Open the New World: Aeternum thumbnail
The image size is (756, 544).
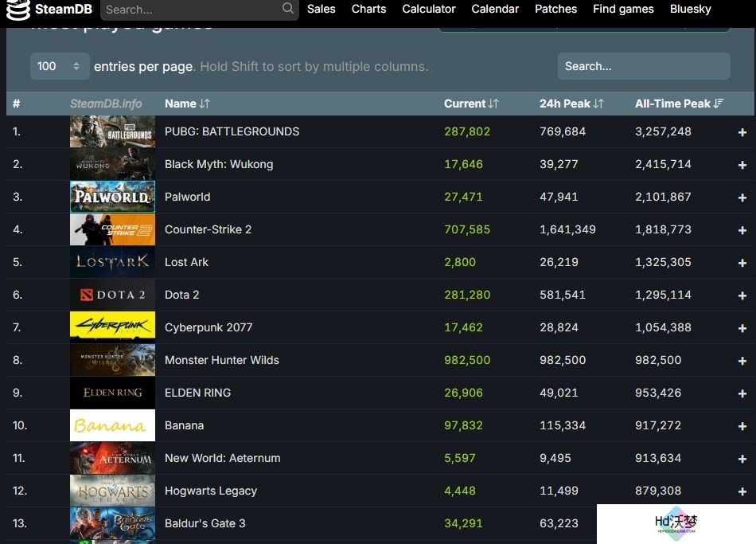coord(112,458)
